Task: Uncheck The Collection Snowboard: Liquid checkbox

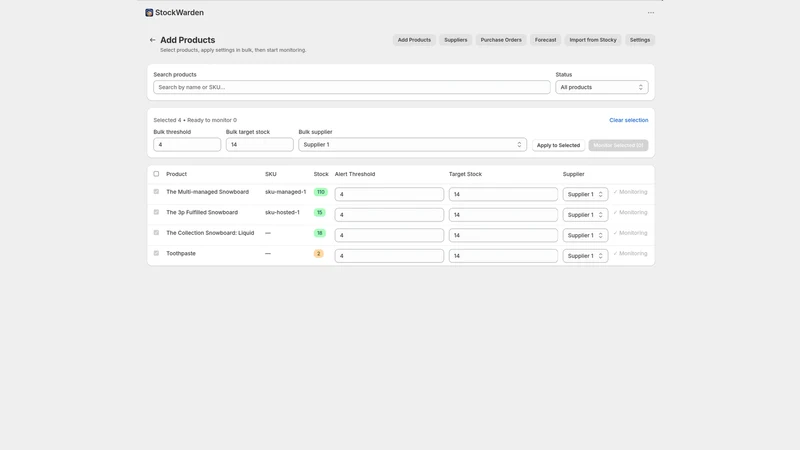Action: (156, 233)
